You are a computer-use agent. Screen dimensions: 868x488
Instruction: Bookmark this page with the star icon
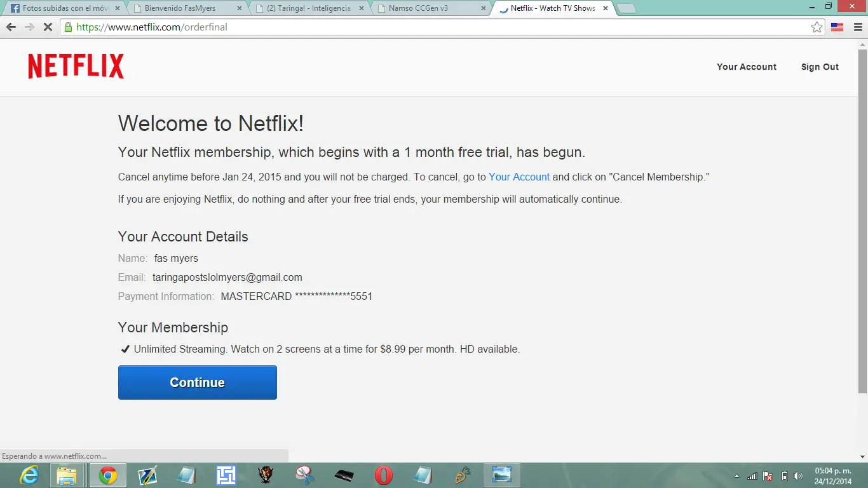817,27
